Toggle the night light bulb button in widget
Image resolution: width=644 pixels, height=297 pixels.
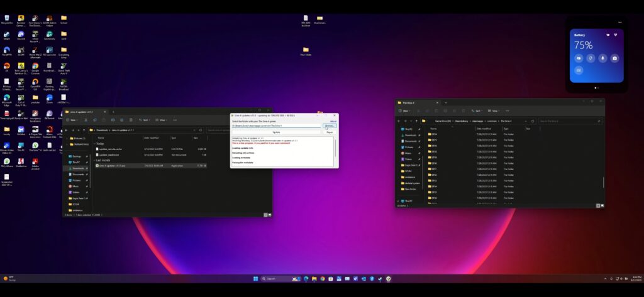[590, 58]
